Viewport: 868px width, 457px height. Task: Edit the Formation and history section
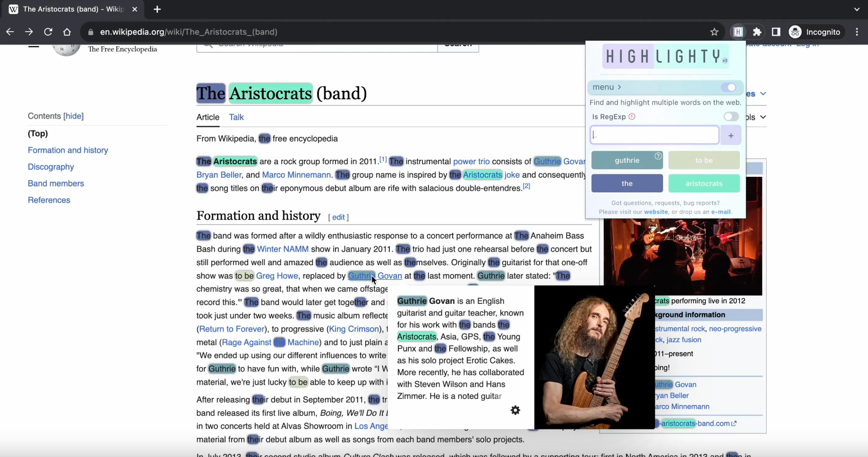339,217
